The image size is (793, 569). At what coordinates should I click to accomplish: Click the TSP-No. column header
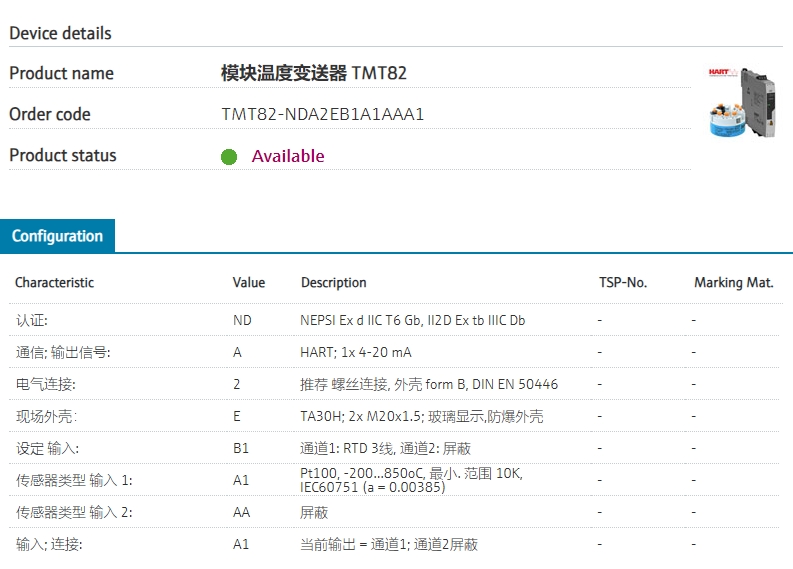pyautogui.click(x=623, y=282)
